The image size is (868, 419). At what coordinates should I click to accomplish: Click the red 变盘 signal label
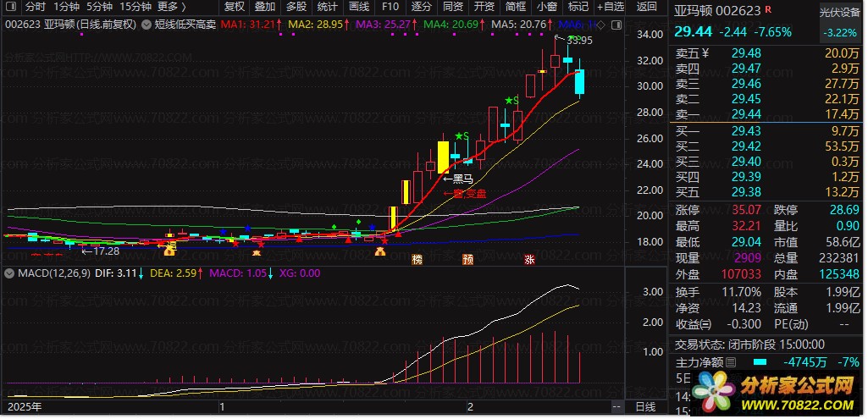click(475, 193)
